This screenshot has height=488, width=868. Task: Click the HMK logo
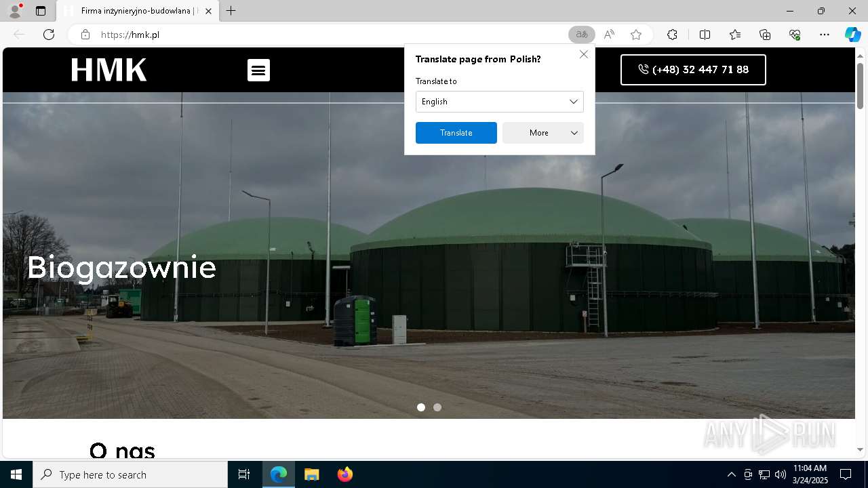coord(109,70)
